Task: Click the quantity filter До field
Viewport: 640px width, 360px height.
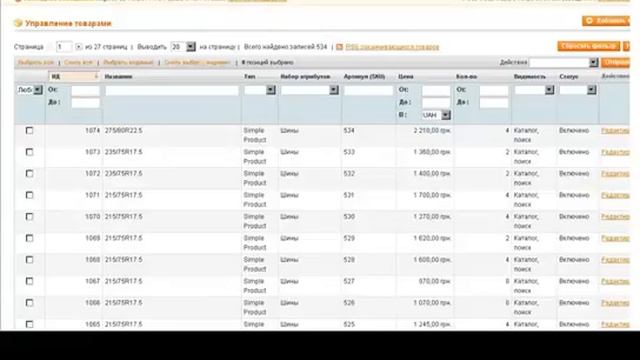Action: (x=494, y=103)
